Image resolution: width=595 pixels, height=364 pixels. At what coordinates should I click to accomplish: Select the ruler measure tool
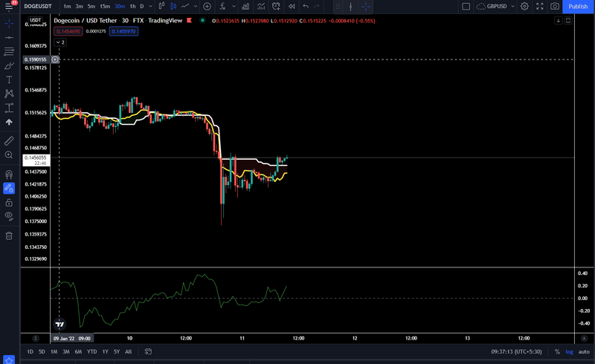(x=9, y=140)
